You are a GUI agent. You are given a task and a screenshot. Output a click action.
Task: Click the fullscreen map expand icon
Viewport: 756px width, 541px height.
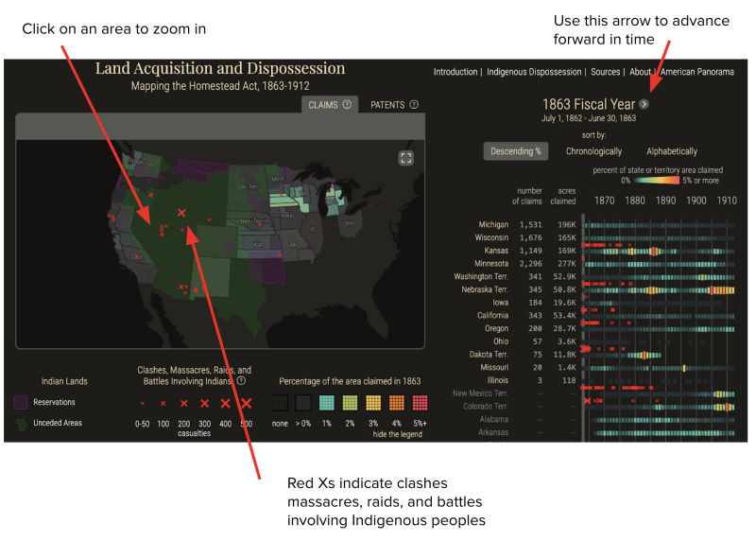click(x=406, y=159)
